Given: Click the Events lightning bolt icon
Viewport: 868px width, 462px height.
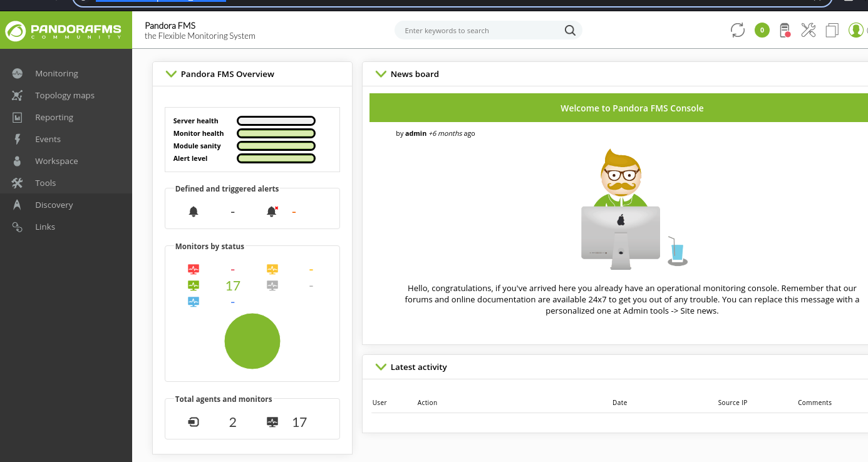Looking at the screenshot, I should [x=17, y=139].
